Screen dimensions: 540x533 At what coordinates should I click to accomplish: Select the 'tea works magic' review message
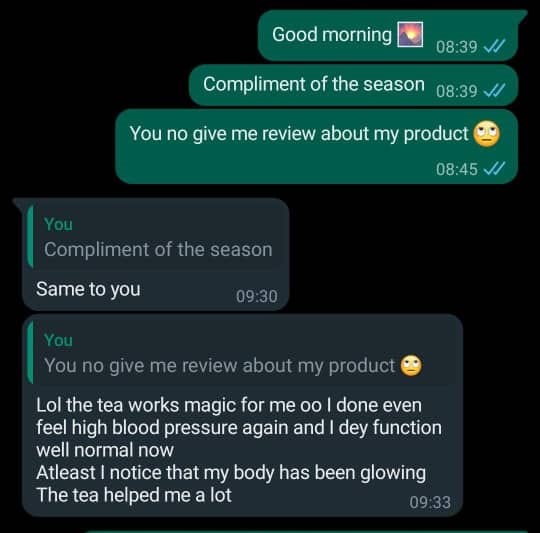tap(242, 416)
